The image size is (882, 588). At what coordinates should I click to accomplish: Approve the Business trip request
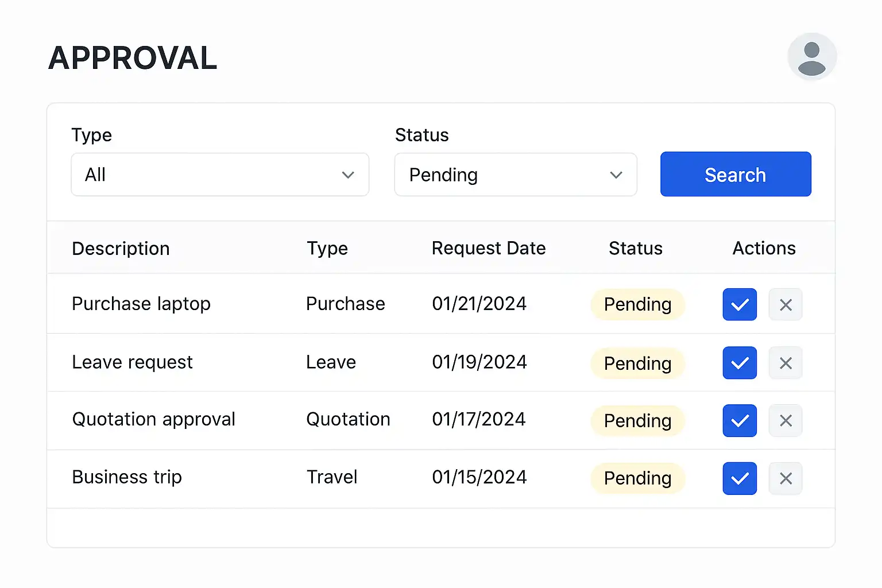click(x=740, y=478)
